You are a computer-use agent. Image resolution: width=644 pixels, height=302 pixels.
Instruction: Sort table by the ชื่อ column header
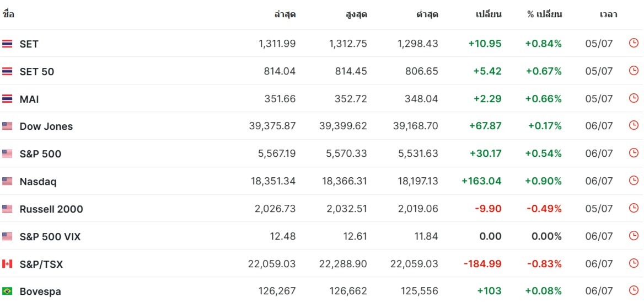tap(8, 14)
